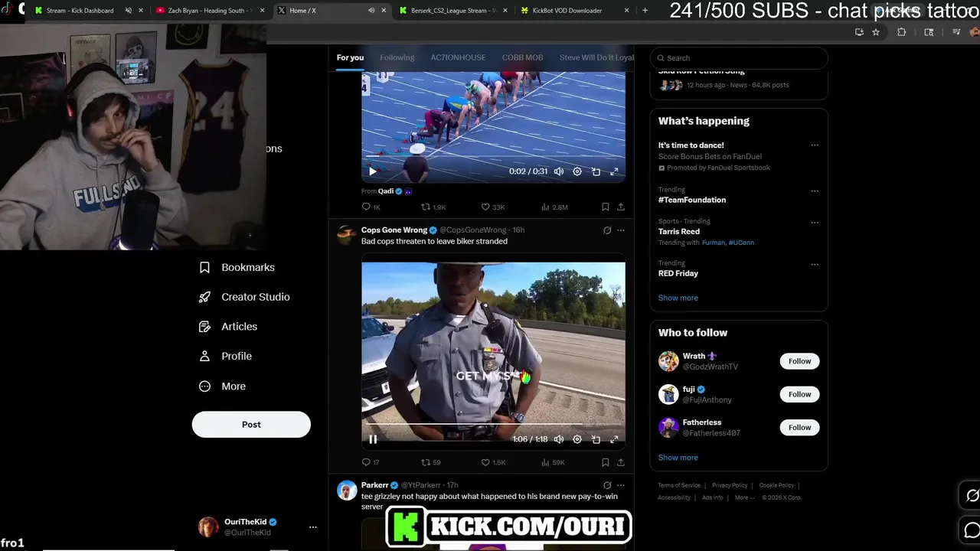The image size is (980, 551).
Task: Open options for RED Friday trend
Action: (x=815, y=265)
